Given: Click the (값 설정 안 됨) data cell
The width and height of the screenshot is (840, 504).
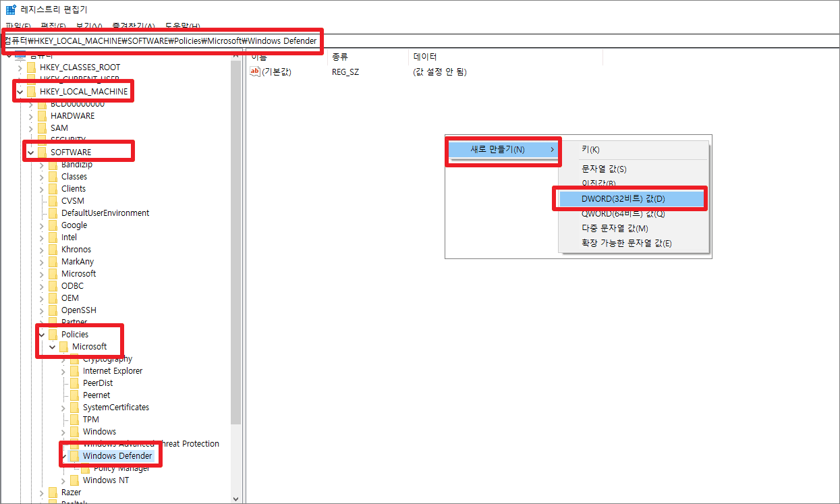Looking at the screenshot, I should (x=439, y=72).
